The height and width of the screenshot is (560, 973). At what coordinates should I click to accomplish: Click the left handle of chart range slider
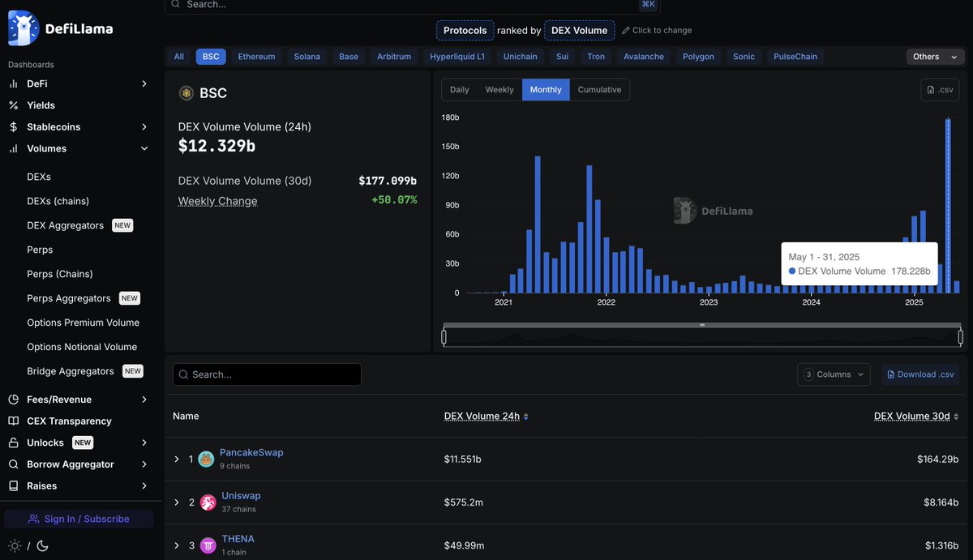(444, 337)
